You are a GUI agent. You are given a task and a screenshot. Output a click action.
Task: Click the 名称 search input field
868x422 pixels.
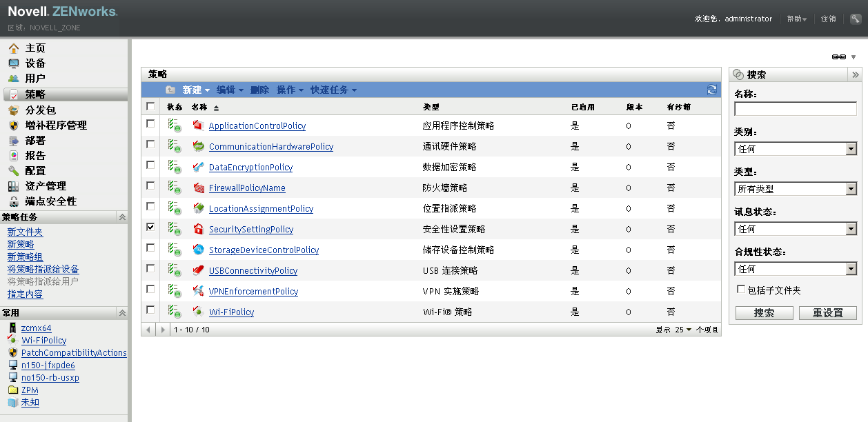pos(796,109)
